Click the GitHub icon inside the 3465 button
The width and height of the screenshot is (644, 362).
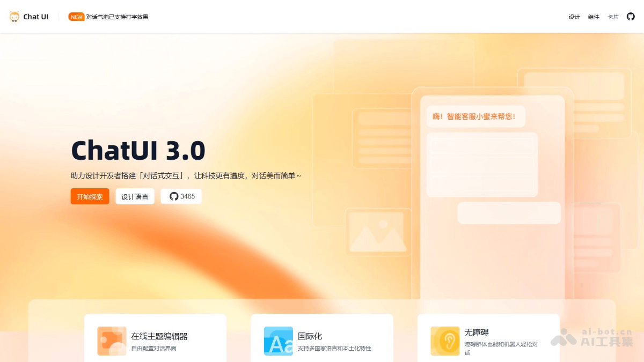173,196
